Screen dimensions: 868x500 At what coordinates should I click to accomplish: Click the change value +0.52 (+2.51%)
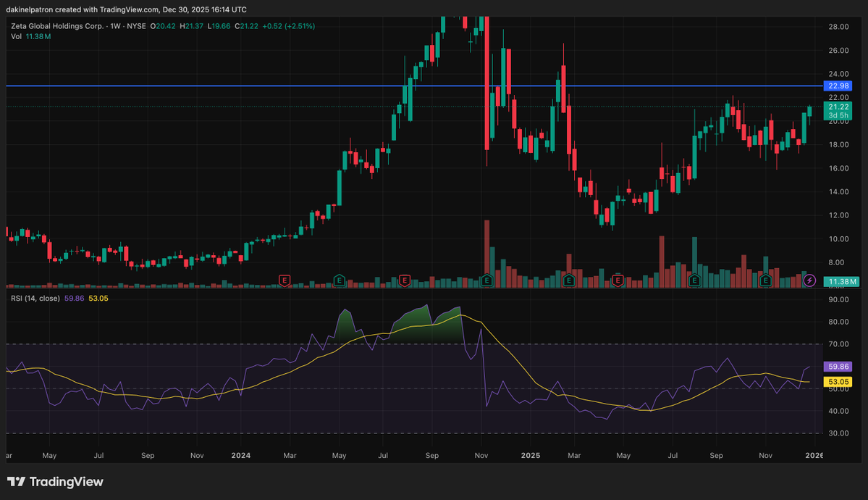(288, 26)
